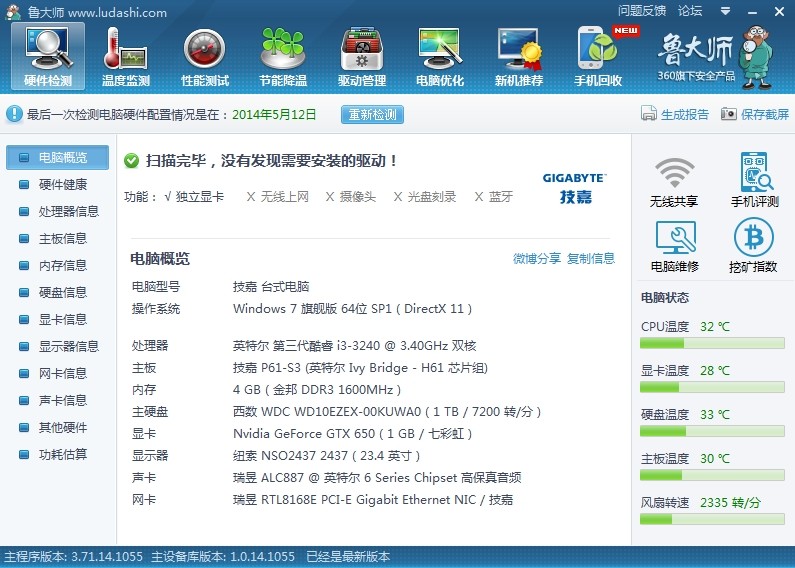Open 驱动管理 driver management
Viewport: 795px width, 568px height.
coord(362,56)
